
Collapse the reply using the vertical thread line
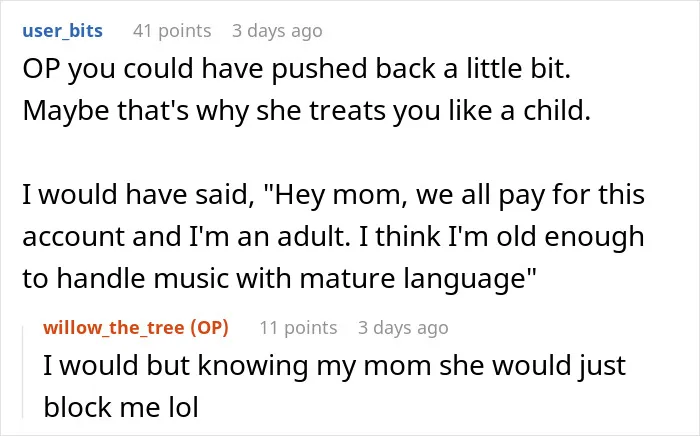click(23, 372)
